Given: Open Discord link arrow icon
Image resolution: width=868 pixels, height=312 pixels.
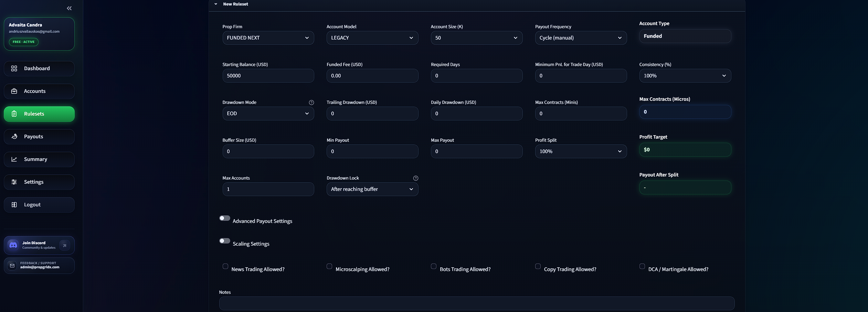Looking at the screenshot, I should (x=64, y=245).
